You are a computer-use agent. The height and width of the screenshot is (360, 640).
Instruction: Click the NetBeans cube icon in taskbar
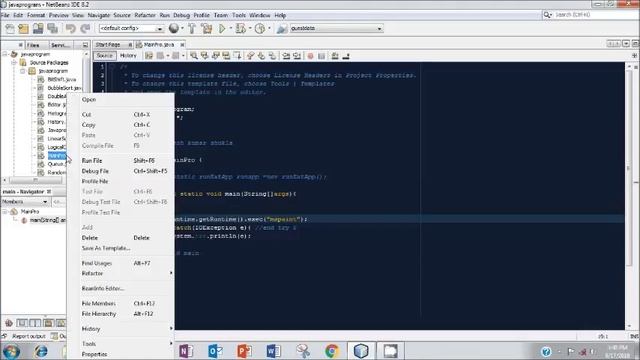361,351
